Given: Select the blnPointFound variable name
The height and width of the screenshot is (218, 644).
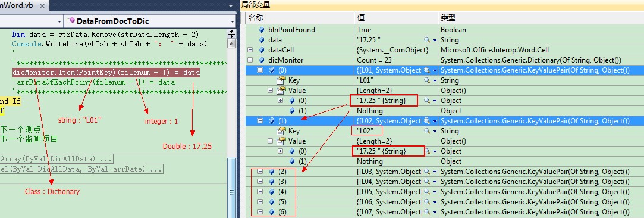Looking at the screenshot, I should 291,30.
